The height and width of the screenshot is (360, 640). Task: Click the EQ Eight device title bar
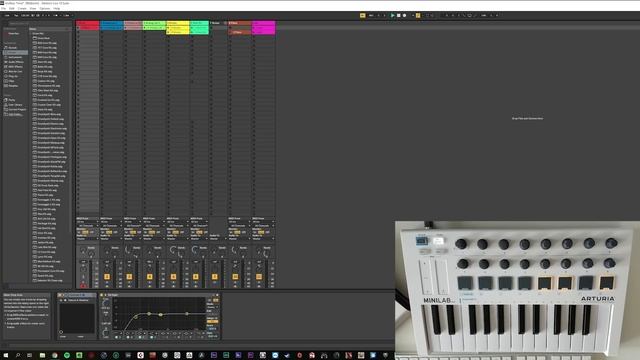pyautogui.click(x=160, y=295)
